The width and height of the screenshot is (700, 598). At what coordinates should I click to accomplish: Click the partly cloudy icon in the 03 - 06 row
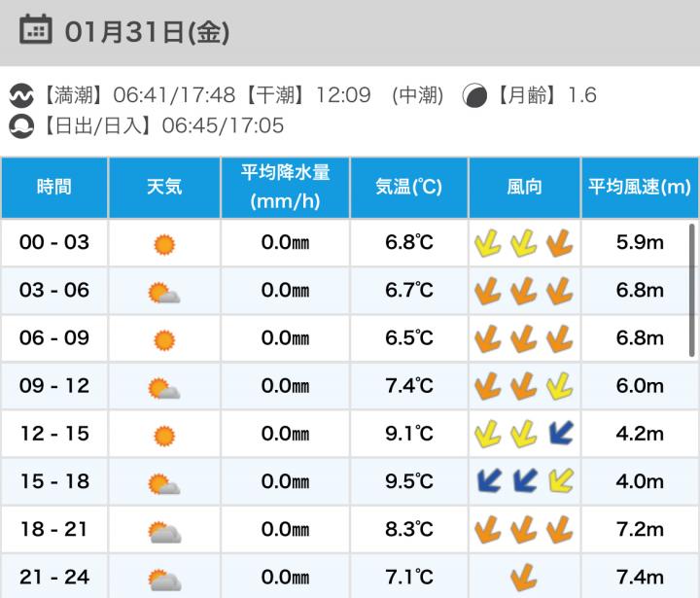point(164,293)
